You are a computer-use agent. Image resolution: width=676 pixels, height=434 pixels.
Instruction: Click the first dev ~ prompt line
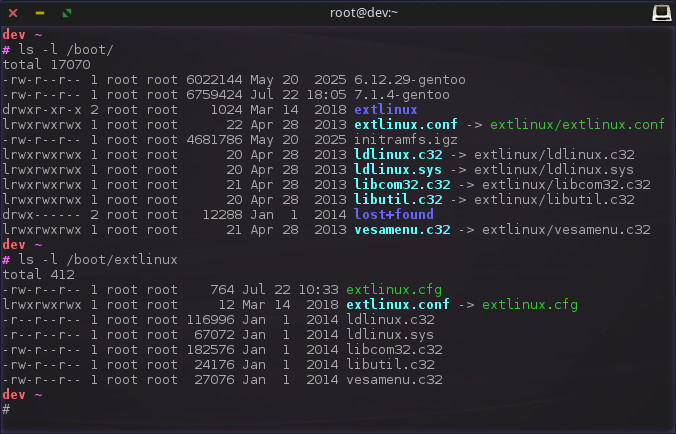(x=22, y=35)
